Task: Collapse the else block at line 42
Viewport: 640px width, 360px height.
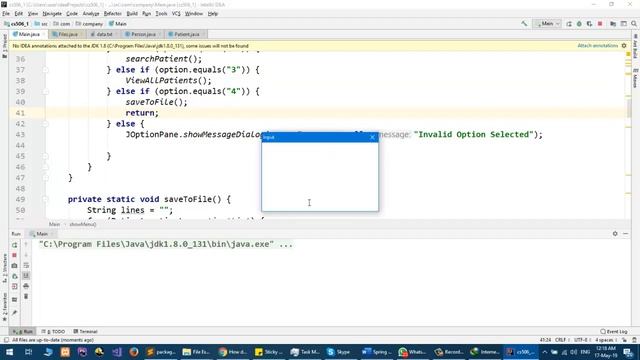Action: point(46,124)
